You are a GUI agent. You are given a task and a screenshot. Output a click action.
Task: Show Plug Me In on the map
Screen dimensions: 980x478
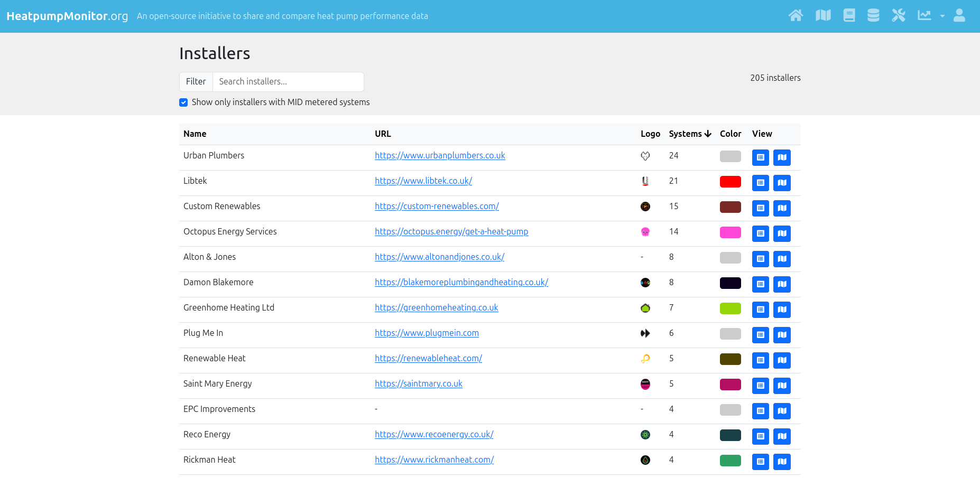(x=782, y=335)
